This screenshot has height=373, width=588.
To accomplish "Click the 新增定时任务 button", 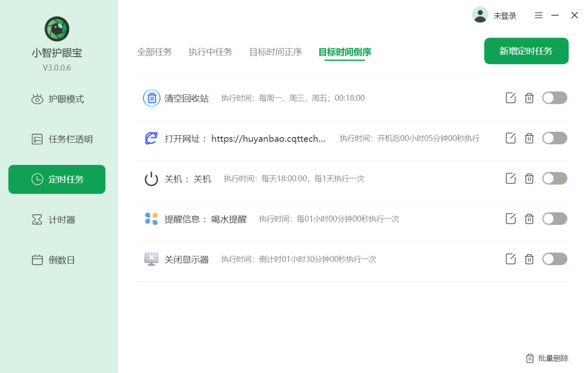I will tap(526, 51).
